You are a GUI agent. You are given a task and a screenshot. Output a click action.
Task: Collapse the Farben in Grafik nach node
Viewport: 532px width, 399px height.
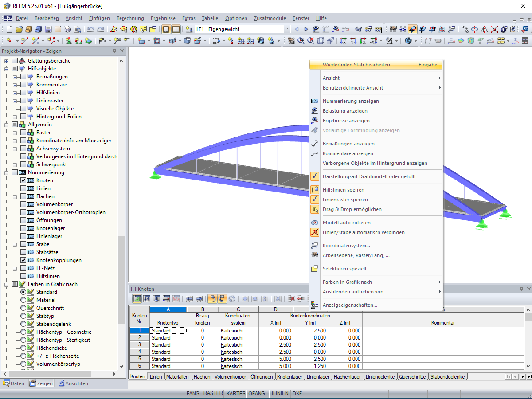7,284
